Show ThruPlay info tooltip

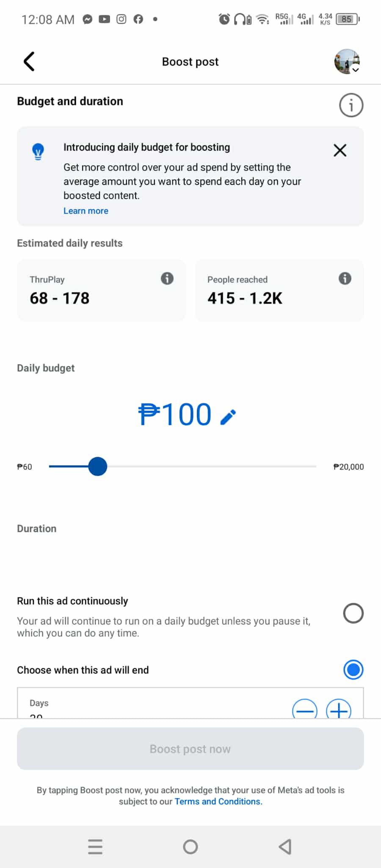(x=167, y=279)
